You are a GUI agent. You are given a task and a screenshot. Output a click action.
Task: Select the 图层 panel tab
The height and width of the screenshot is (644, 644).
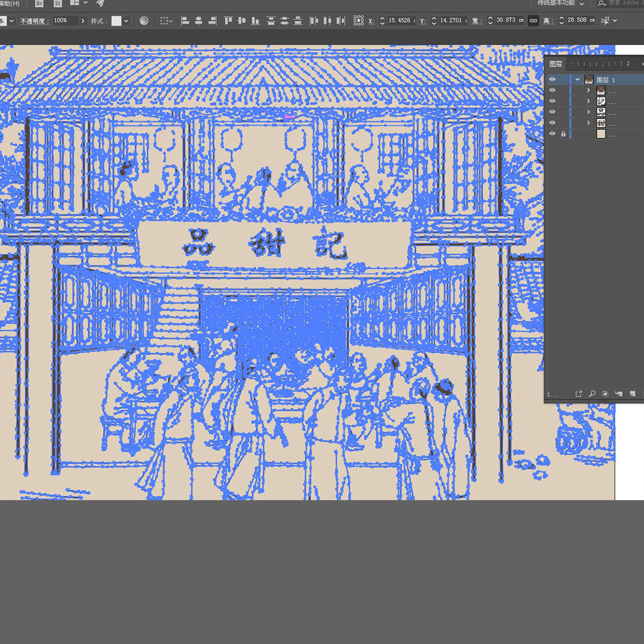[556, 64]
